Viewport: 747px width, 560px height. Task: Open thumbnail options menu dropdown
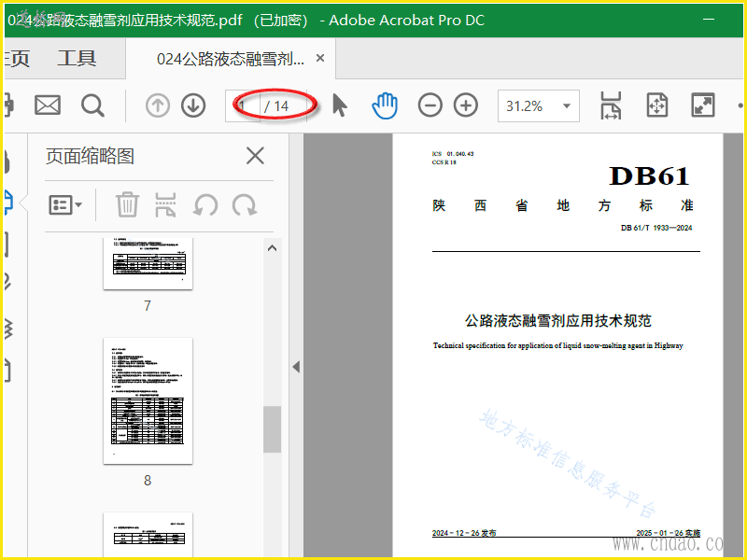[x=65, y=205]
